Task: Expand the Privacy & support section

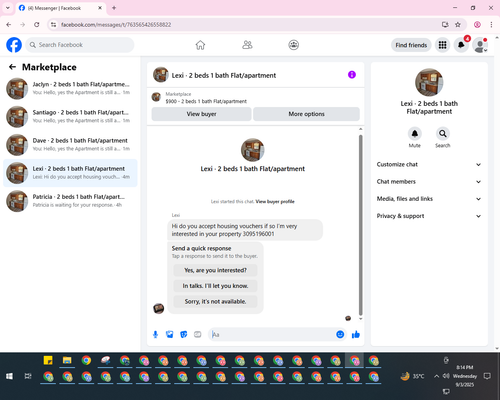Action: coord(429,216)
